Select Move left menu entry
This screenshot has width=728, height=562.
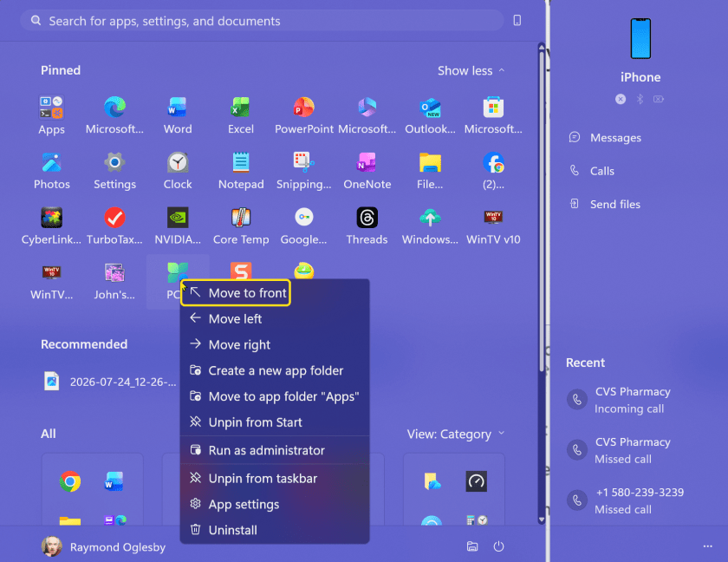tap(275, 318)
